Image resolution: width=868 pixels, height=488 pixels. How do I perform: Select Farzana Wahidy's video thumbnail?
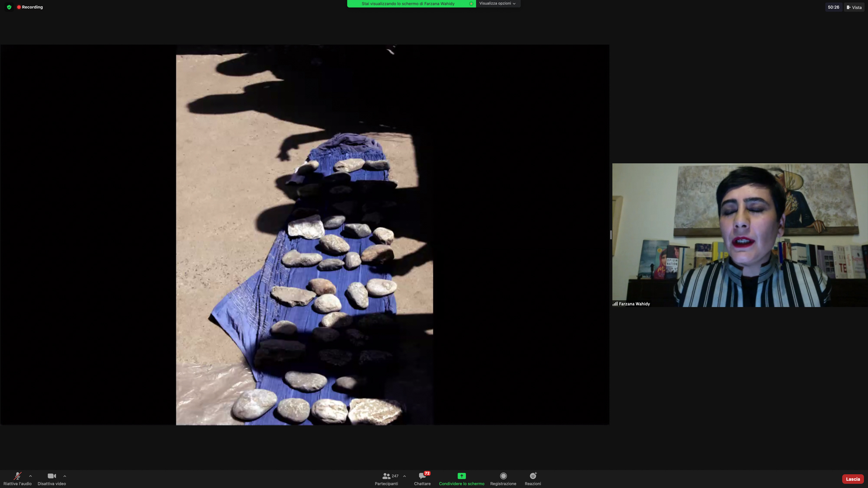pos(740,235)
